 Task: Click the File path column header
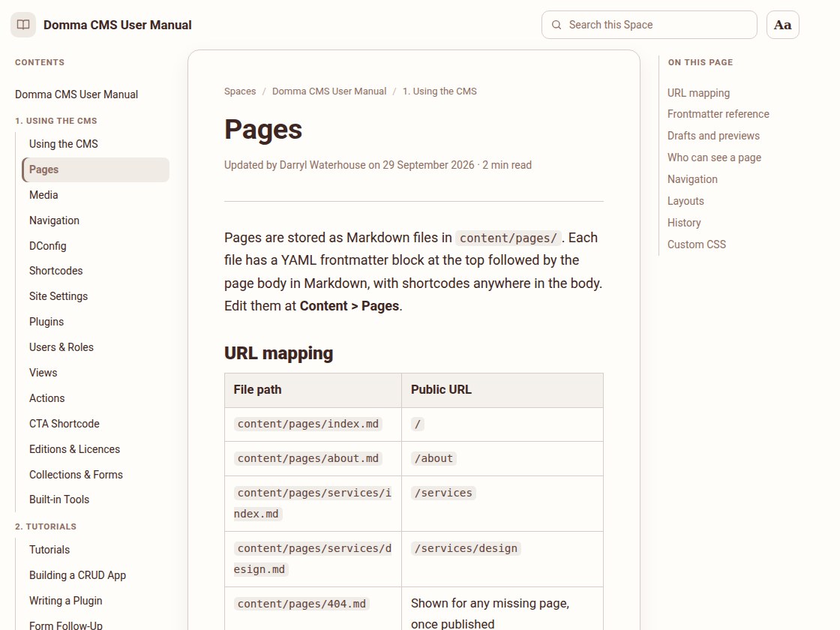[313, 390]
